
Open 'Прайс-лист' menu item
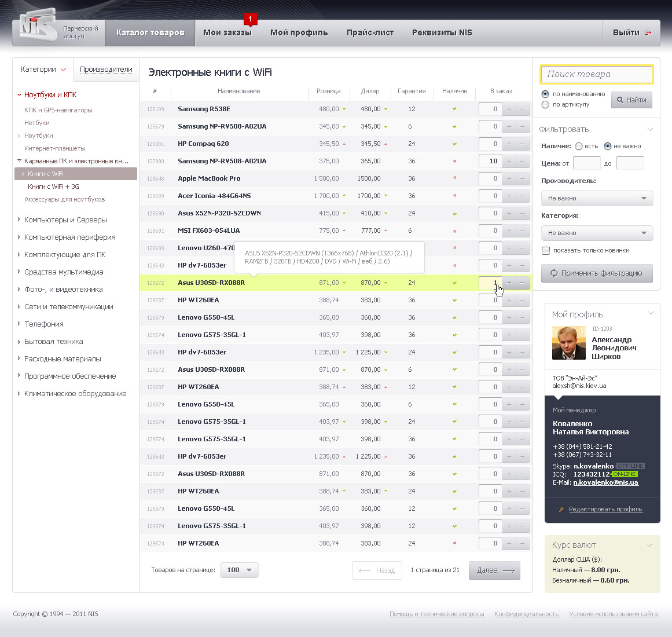tap(370, 32)
